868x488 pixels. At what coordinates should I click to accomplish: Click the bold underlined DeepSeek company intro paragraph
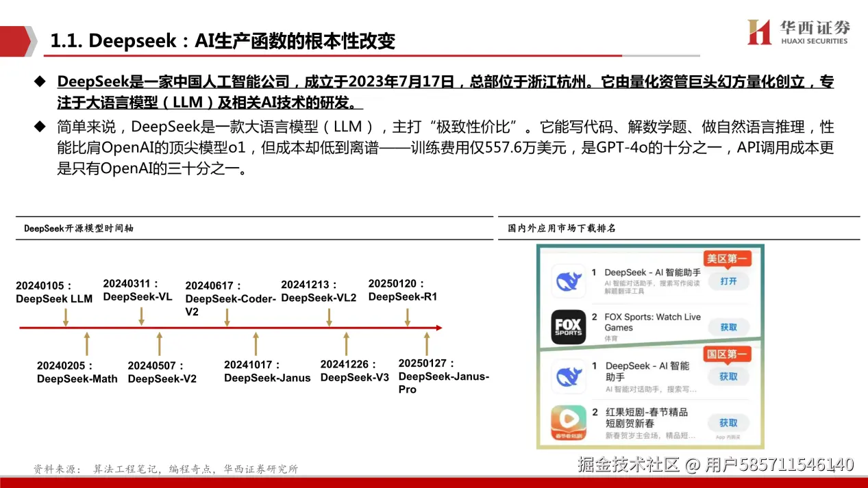tap(445, 93)
